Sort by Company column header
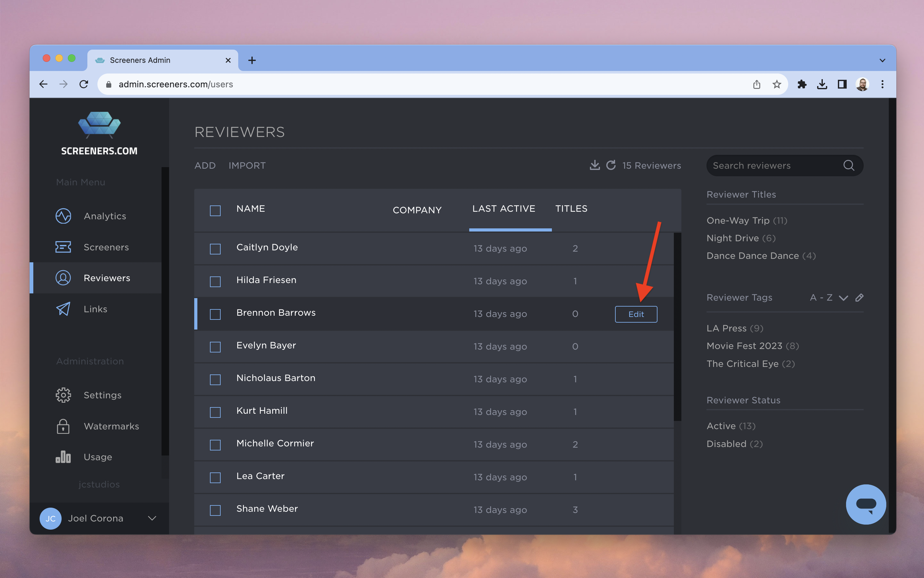The height and width of the screenshot is (578, 924). point(417,210)
